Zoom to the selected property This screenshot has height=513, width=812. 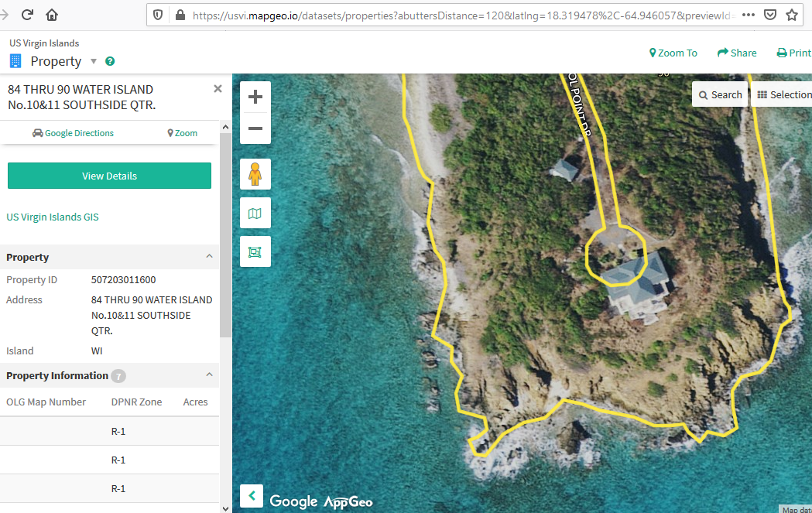tap(182, 133)
